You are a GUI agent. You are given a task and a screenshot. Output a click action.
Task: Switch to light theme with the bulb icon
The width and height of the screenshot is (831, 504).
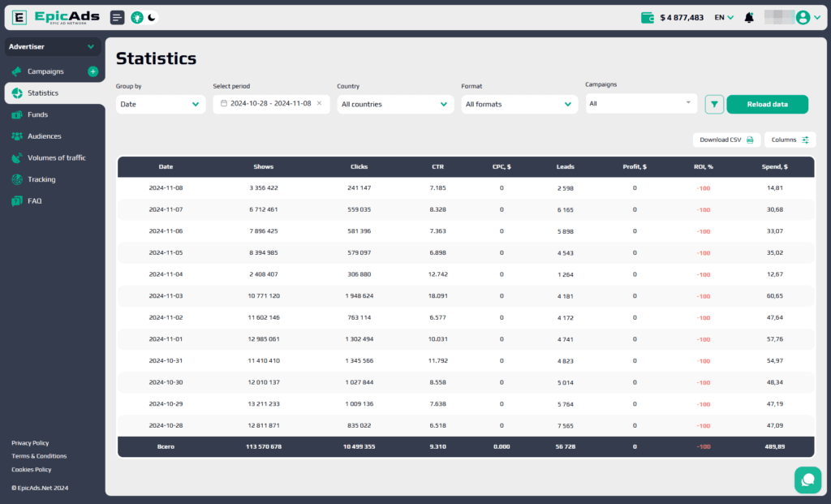137,18
